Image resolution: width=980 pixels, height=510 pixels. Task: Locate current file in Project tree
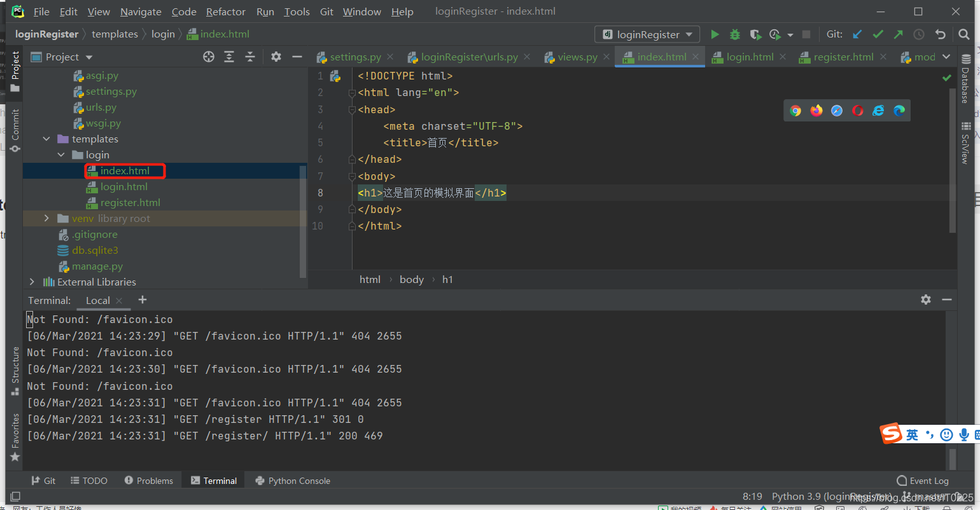pos(208,57)
